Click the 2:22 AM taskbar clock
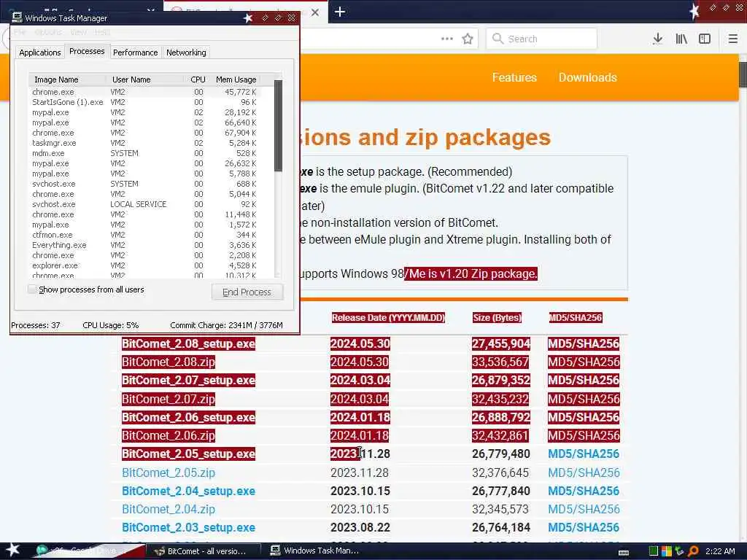 pos(720,551)
